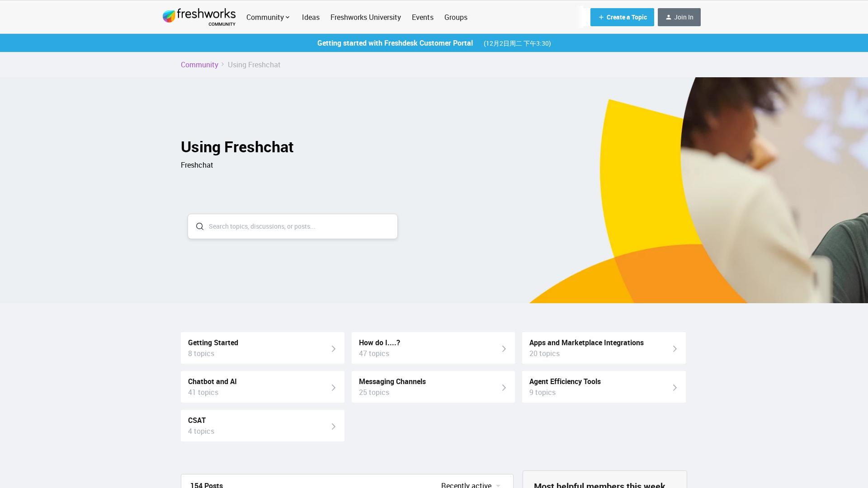Go to Freshworks University

(x=365, y=17)
